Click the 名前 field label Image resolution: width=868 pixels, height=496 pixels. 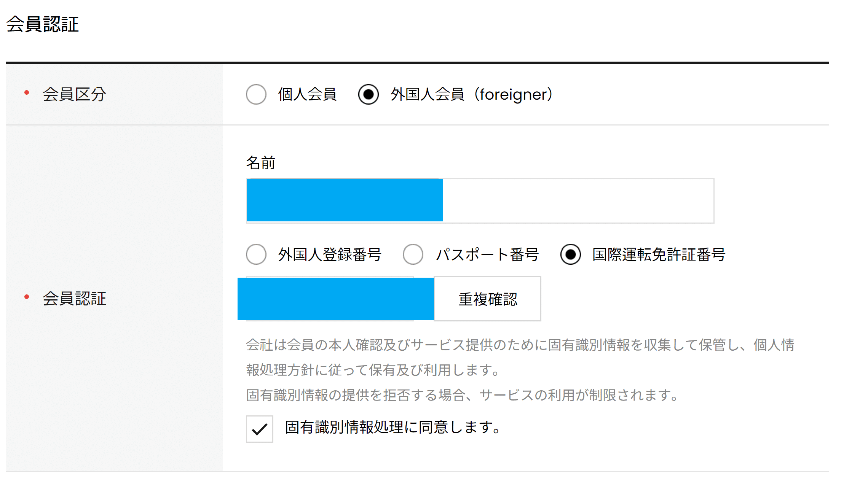260,163
